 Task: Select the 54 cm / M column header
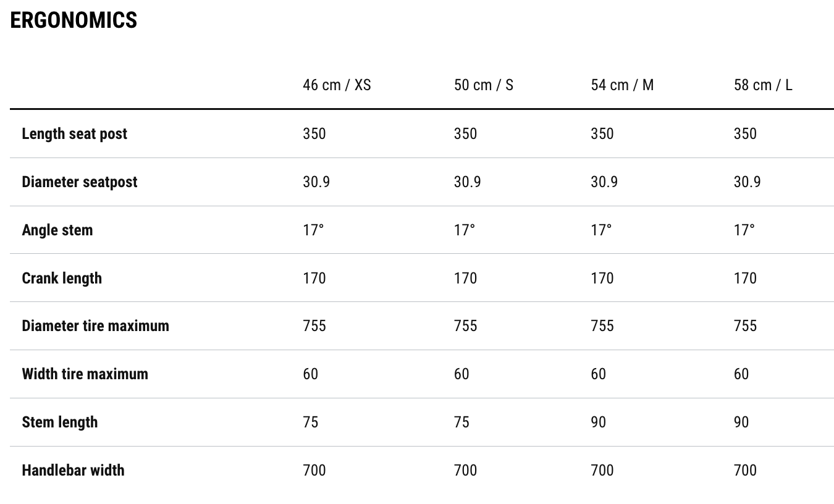(x=621, y=85)
